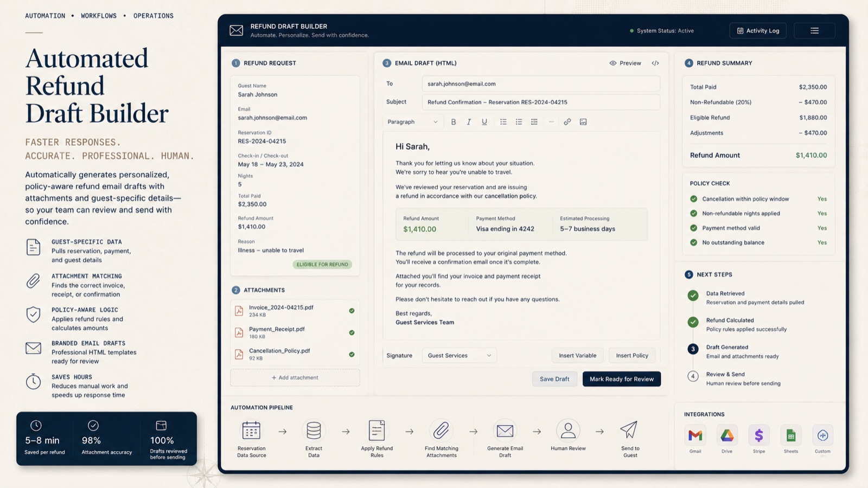The width and height of the screenshot is (868, 488).
Task: Open the Drive integration
Action: click(x=727, y=435)
